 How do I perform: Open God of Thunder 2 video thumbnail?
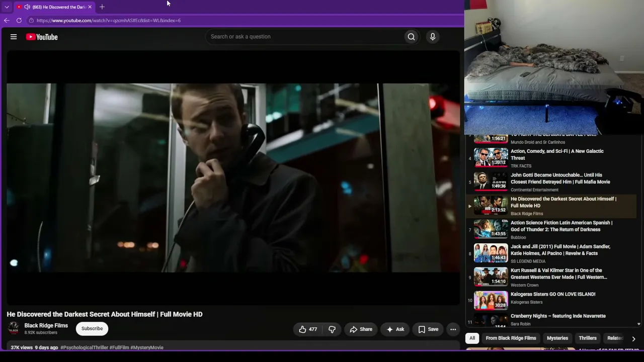(x=491, y=229)
